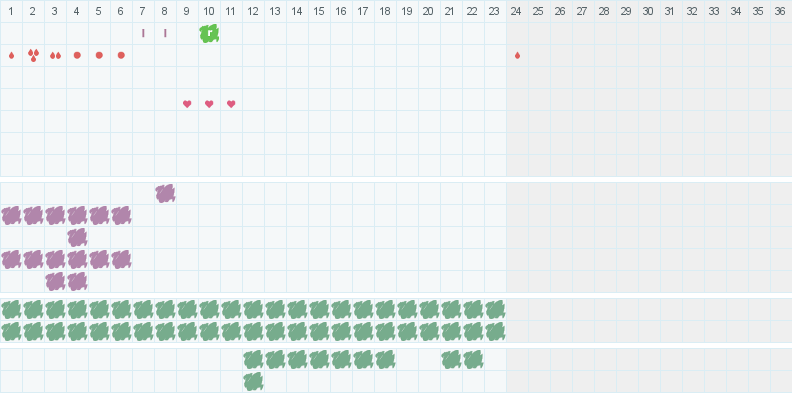This screenshot has height=393, width=792.
Task: Click the double blood drop icon on day 3
Action: (x=55, y=56)
